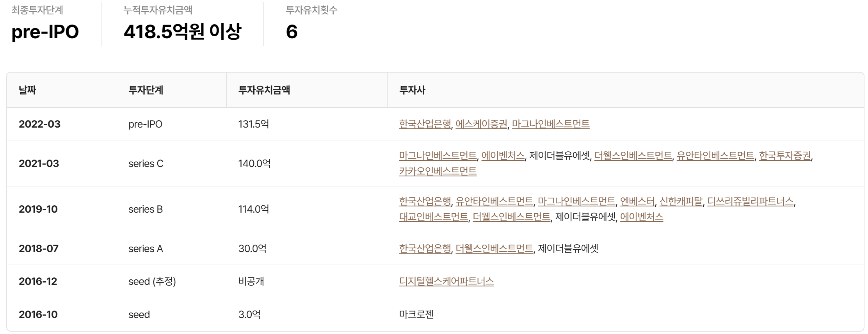Open 유안타인베스트먼트 link in series C row
The width and height of the screenshot is (868, 334).
point(715,156)
